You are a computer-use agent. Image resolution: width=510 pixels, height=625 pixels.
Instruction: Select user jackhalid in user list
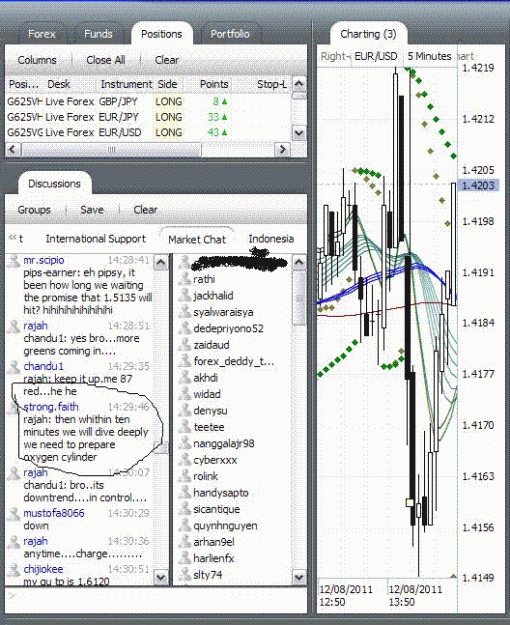click(x=213, y=296)
